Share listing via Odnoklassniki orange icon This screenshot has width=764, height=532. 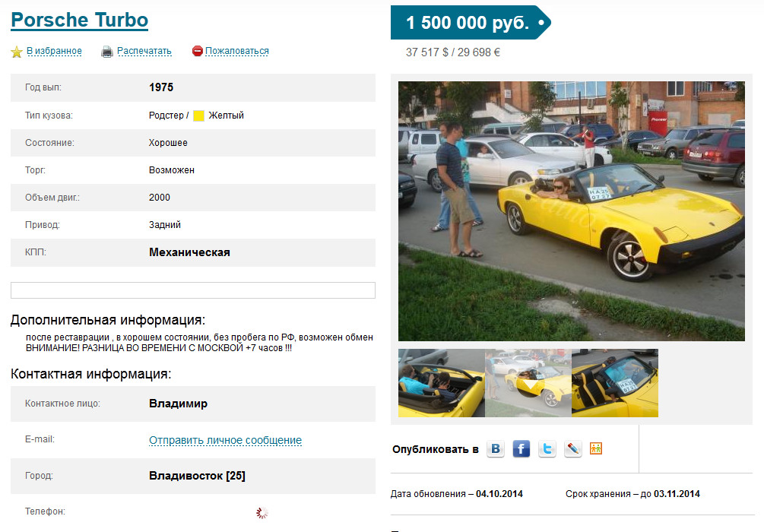click(596, 448)
